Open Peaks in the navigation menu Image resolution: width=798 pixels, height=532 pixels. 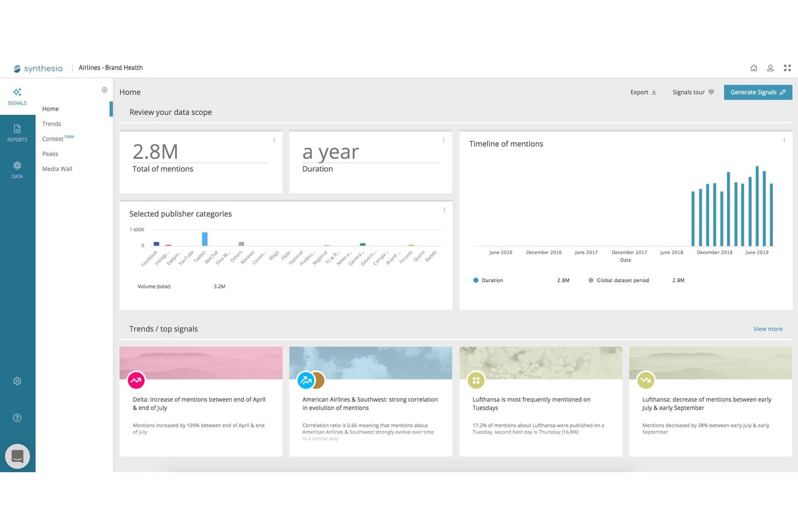(x=50, y=154)
